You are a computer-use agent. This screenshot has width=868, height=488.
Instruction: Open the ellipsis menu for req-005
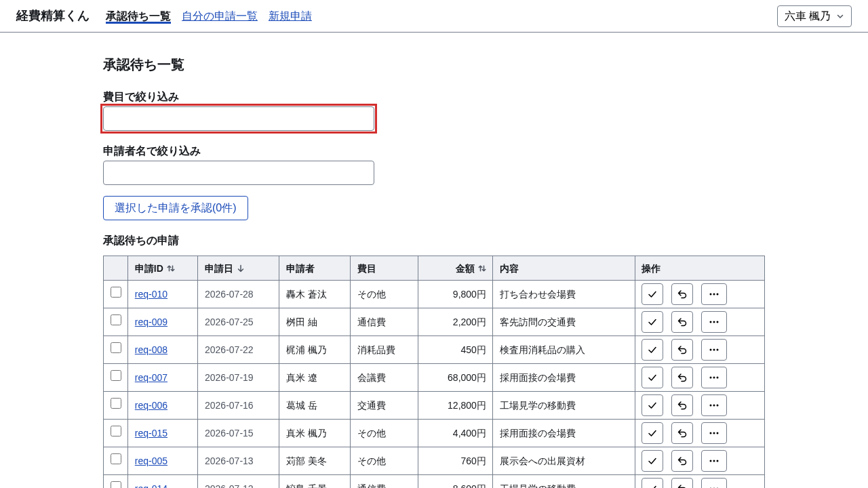[x=714, y=461]
